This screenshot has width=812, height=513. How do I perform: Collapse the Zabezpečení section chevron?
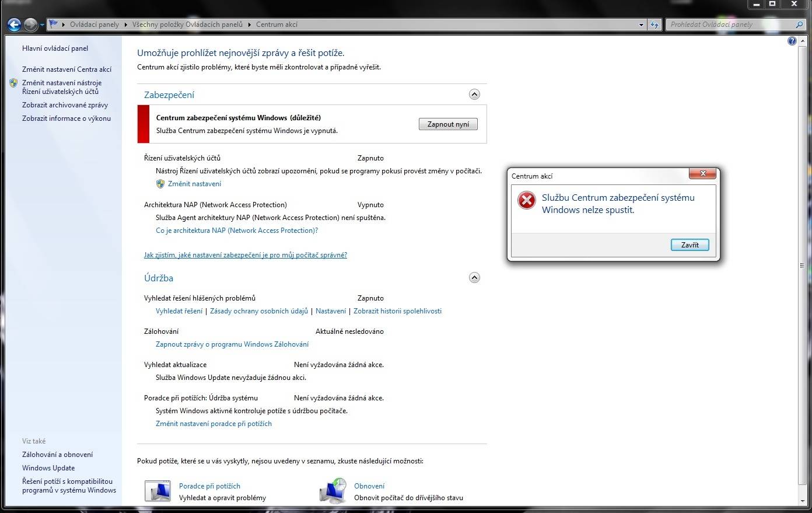coord(474,95)
